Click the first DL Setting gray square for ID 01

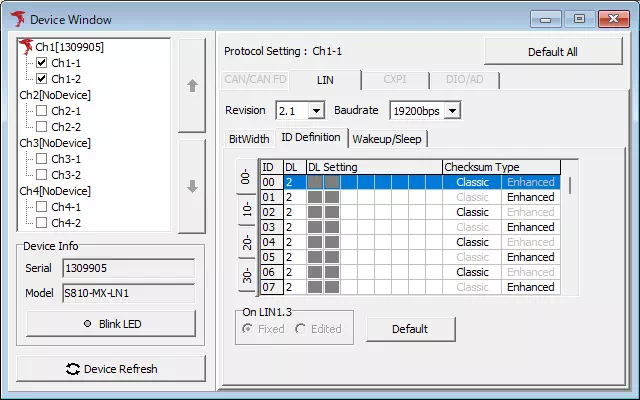315,198
